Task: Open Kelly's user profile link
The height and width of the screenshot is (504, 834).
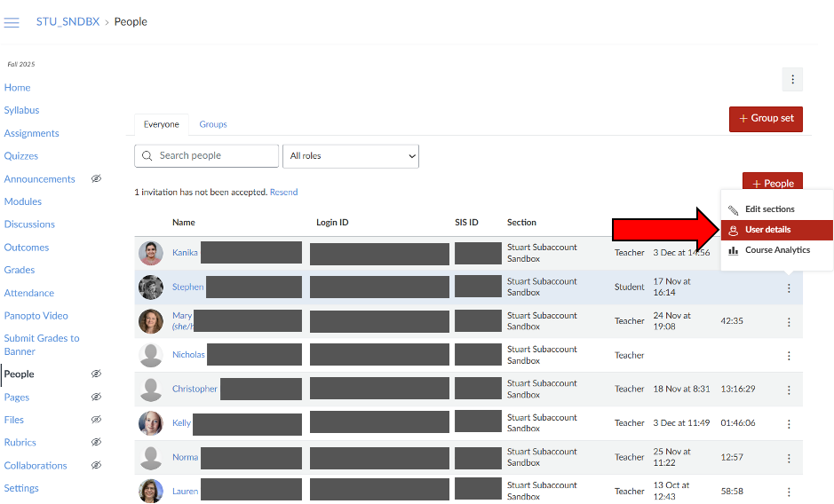Action: pos(181,422)
